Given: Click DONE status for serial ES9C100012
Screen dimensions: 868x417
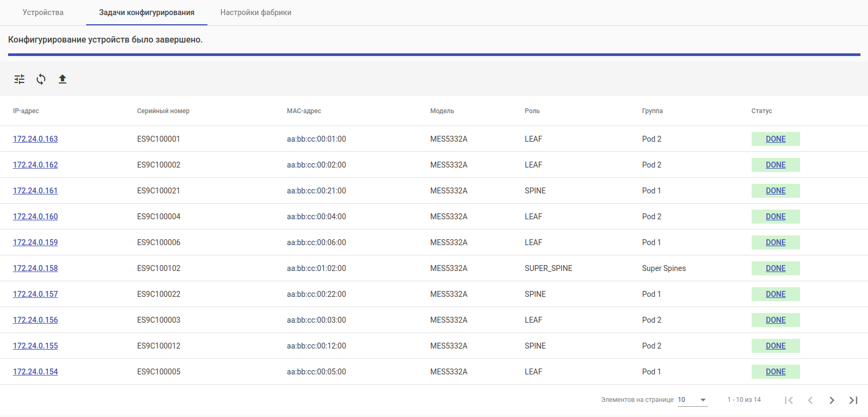Looking at the screenshot, I should pyautogui.click(x=775, y=346).
